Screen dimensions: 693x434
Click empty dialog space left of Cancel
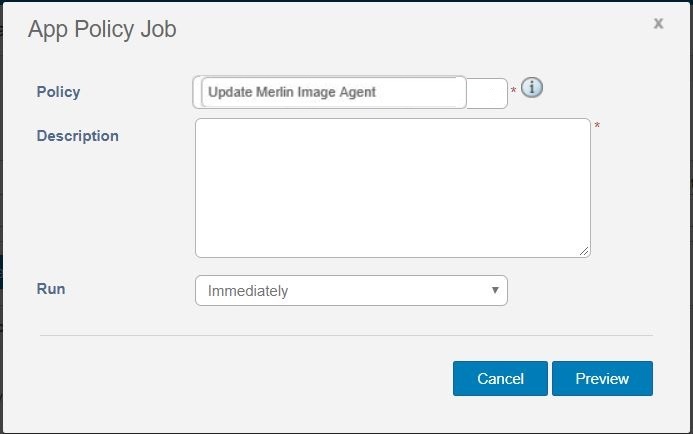250,379
